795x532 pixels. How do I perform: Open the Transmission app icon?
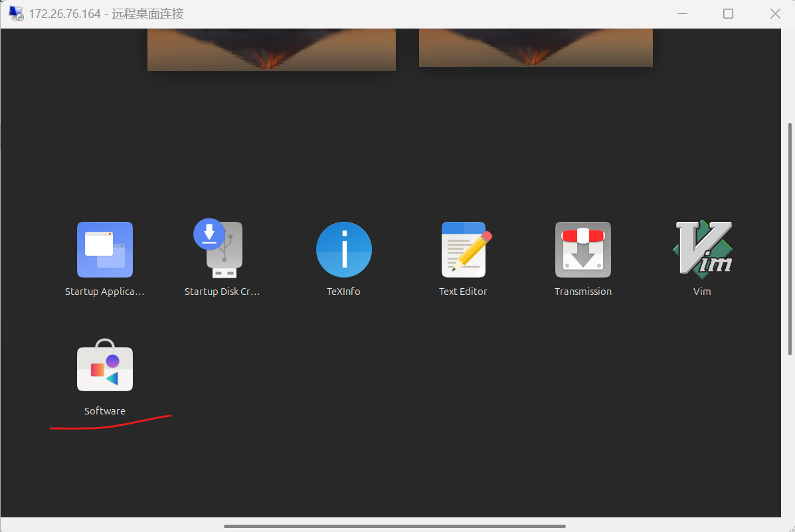point(583,250)
